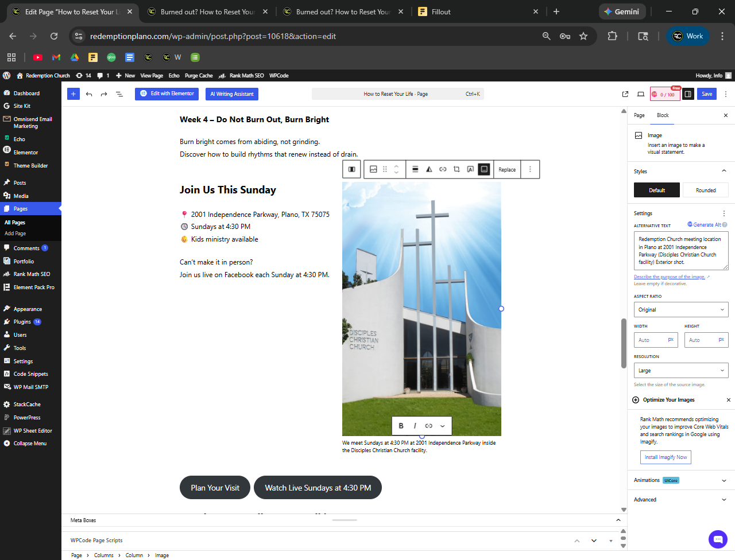Toggle the settings sidebar panel button
Viewport: 735px width, 560px height.
point(688,94)
